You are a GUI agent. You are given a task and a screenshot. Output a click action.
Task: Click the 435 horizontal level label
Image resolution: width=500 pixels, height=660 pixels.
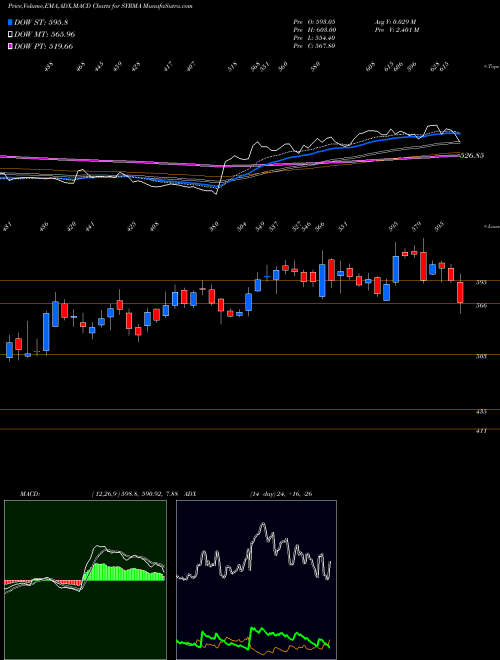481,411
